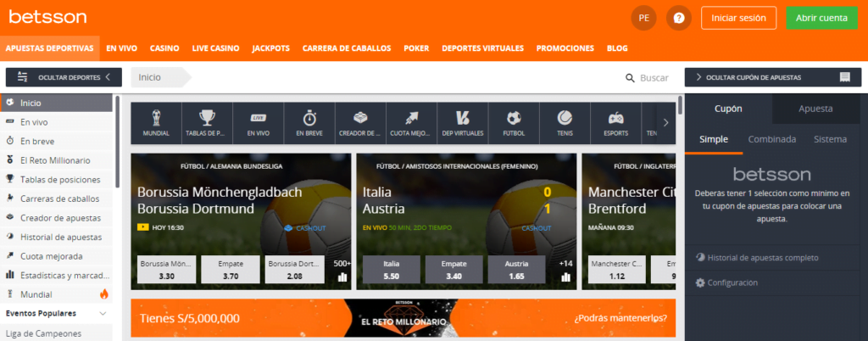868x341 pixels.
Task: Open Deportes Virtuales menu item
Action: 482,48
